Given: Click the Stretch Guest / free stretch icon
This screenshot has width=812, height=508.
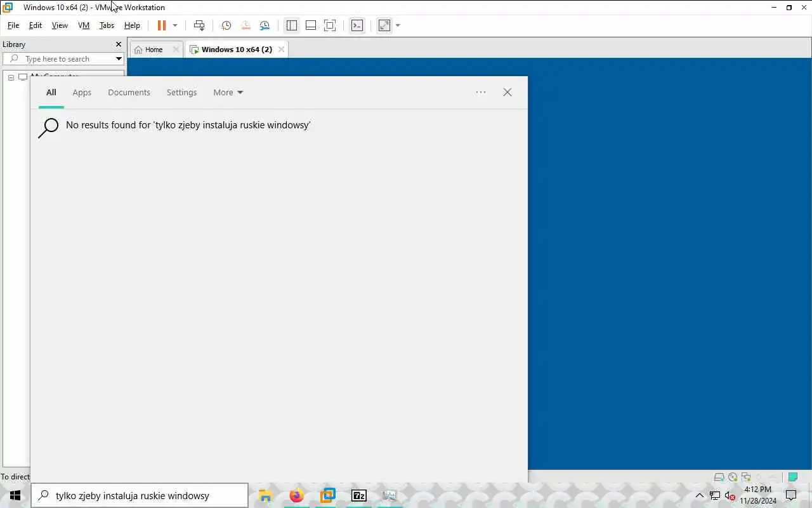Looking at the screenshot, I should [384, 25].
